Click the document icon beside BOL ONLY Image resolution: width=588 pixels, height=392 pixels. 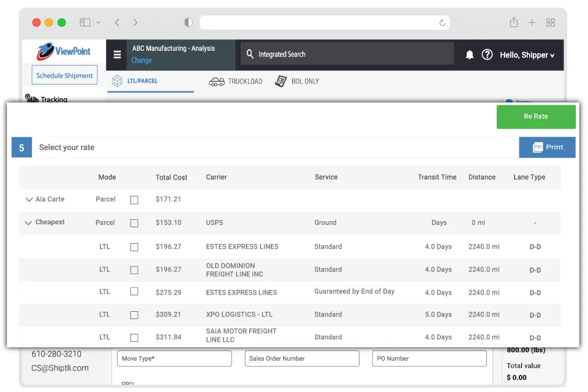[281, 80]
